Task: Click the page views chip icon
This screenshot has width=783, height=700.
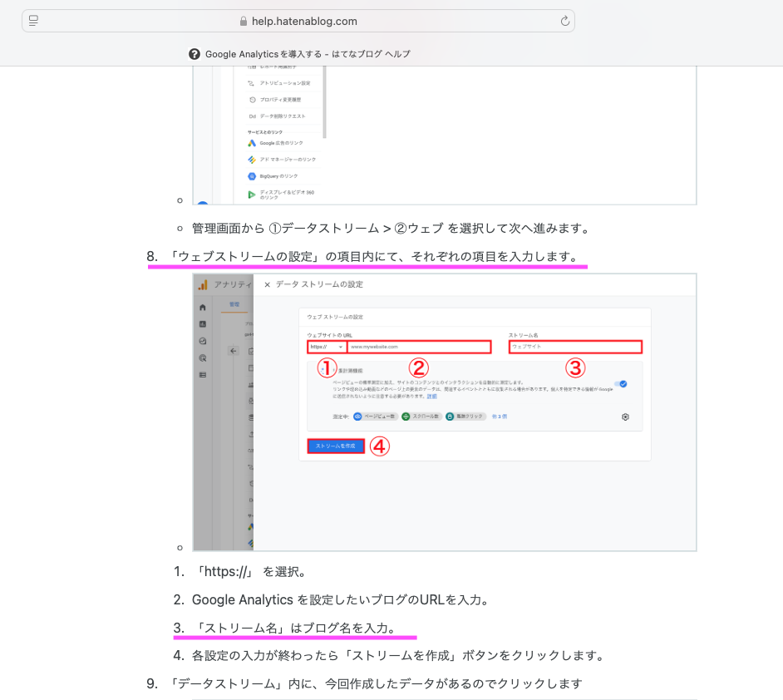Action: (357, 417)
